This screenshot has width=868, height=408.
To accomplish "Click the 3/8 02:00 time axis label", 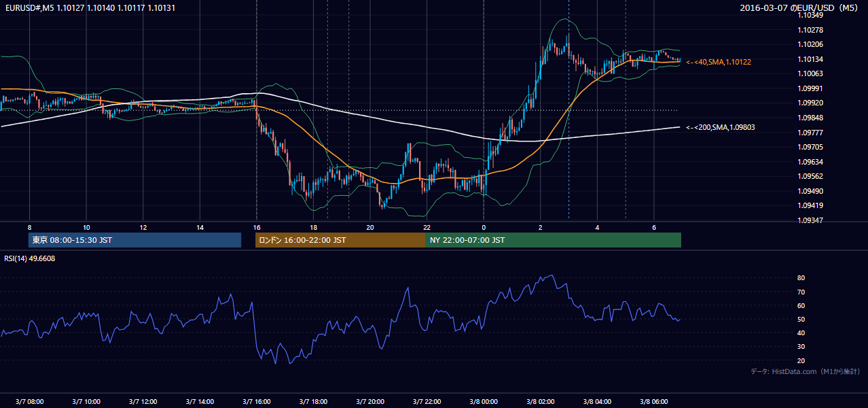I will [541, 401].
